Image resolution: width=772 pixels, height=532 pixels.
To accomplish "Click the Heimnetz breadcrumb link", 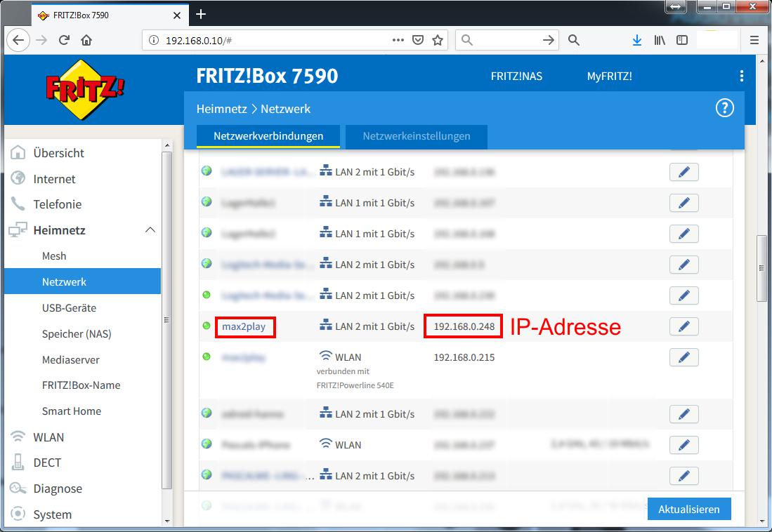I will pyautogui.click(x=221, y=109).
